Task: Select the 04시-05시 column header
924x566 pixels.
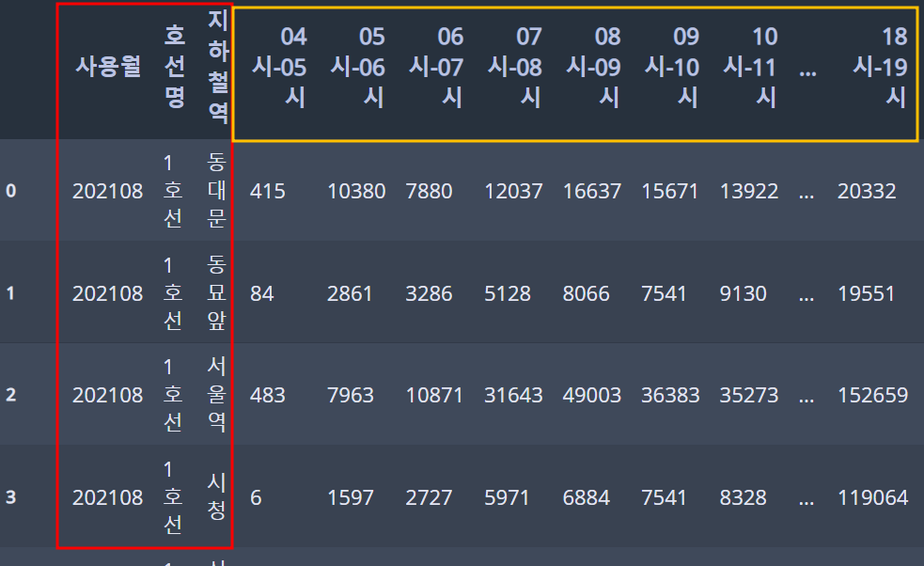Action: [x=279, y=67]
